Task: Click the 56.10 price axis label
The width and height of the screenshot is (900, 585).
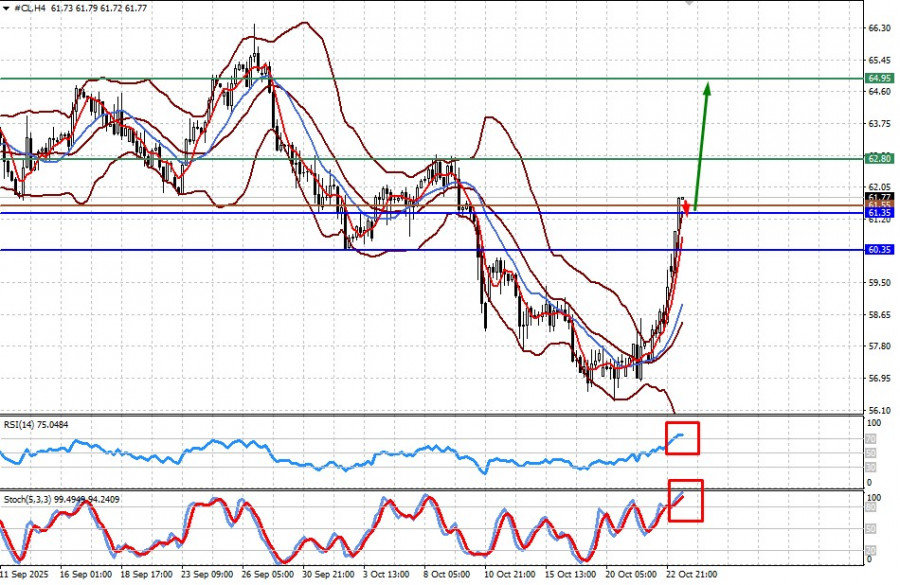Action: [x=880, y=411]
